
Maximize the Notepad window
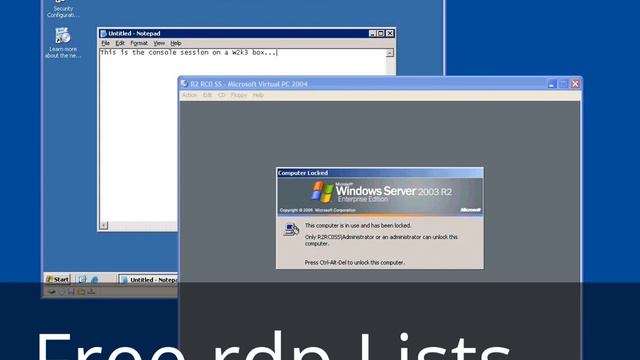pos(380,33)
